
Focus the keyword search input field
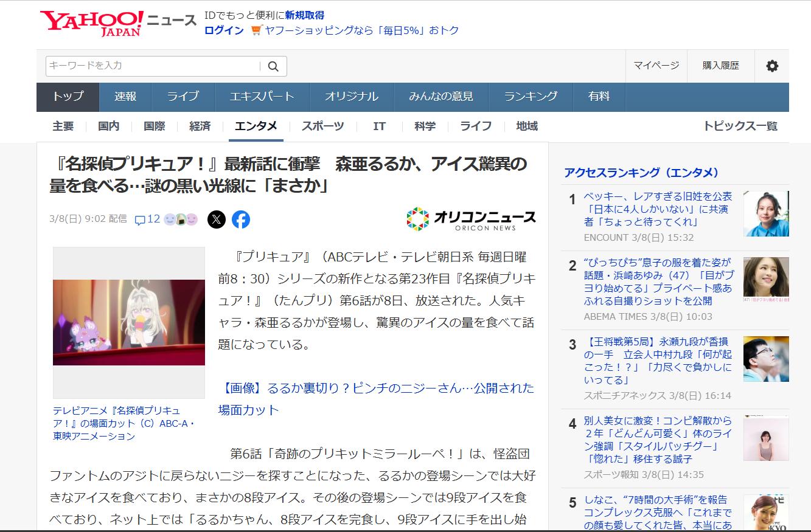152,66
